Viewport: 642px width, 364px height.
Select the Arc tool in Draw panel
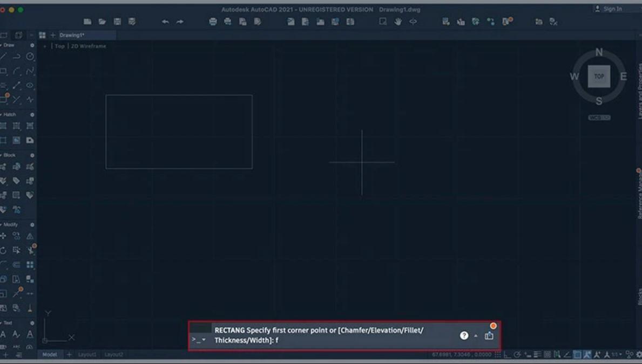[x=16, y=71]
